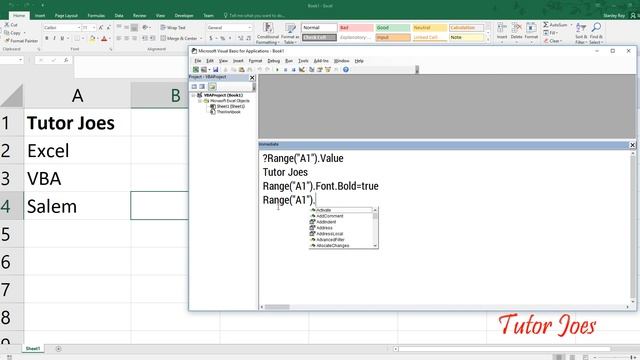
Task: Select the Sheet1 tab at bottom
Action: (33, 349)
